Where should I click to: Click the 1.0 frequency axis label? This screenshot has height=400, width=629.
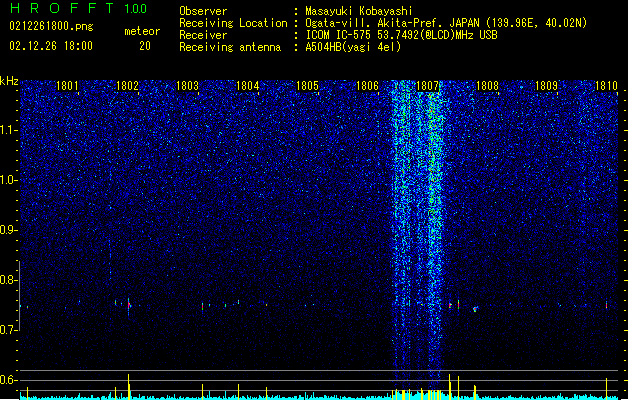coord(9,180)
